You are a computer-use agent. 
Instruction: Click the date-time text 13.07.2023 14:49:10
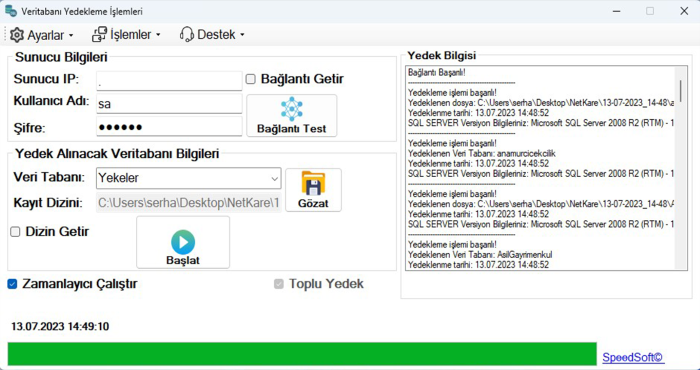click(60, 327)
